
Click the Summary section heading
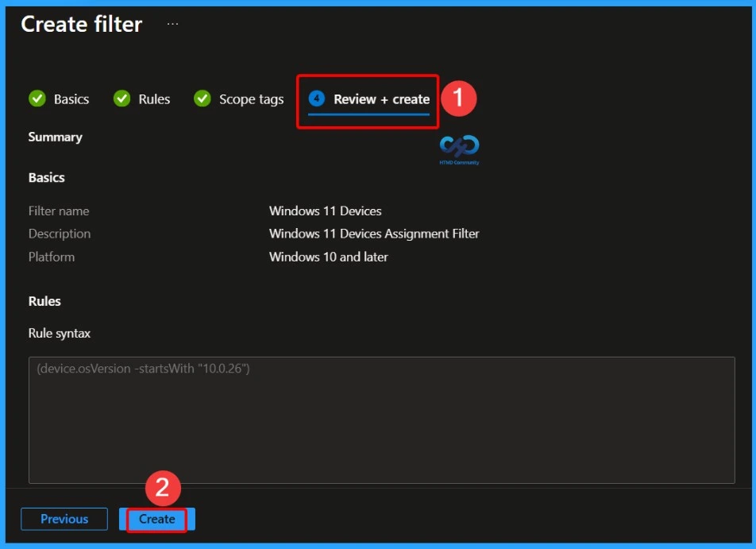[55, 137]
